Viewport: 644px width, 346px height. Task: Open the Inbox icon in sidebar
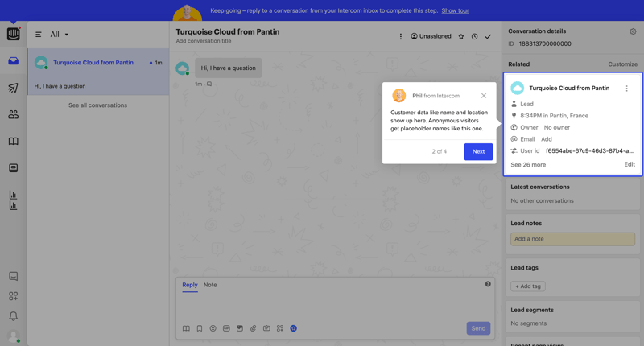(13, 60)
